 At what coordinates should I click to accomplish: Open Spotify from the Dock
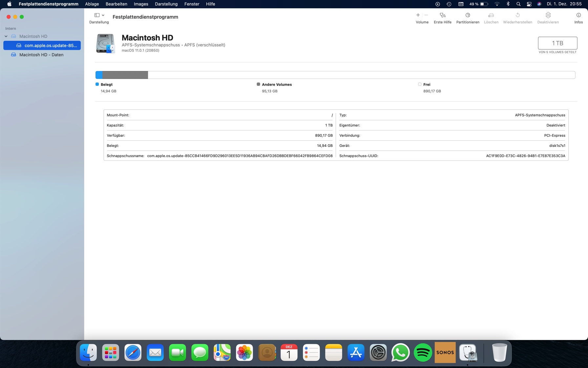click(423, 353)
